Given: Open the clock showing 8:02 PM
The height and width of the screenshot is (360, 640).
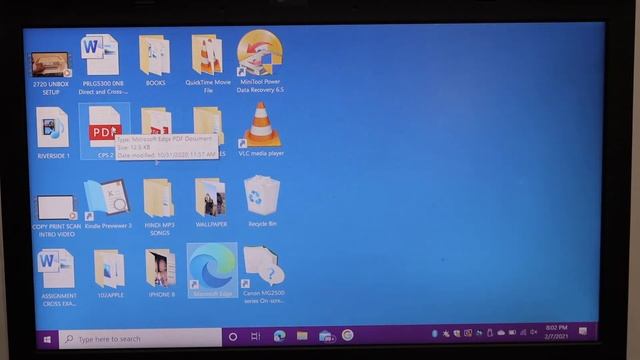Looking at the screenshot, I should coord(556,332).
